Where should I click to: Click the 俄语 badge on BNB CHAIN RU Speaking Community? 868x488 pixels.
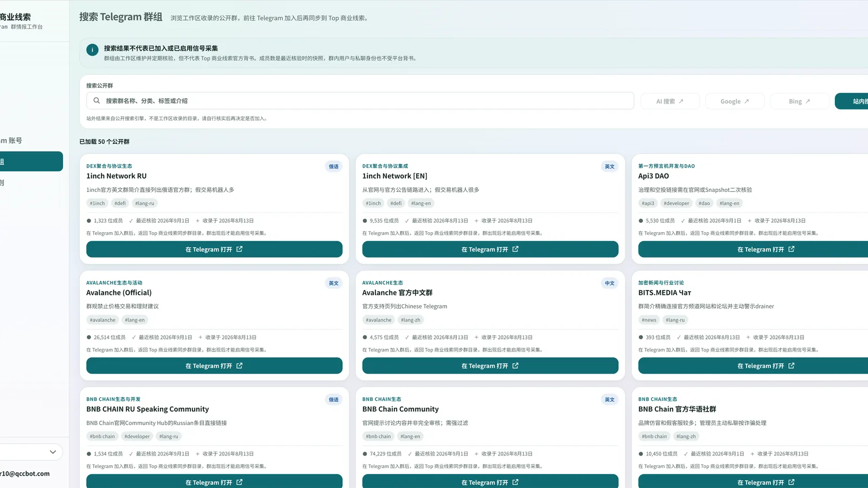coord(334,400)
